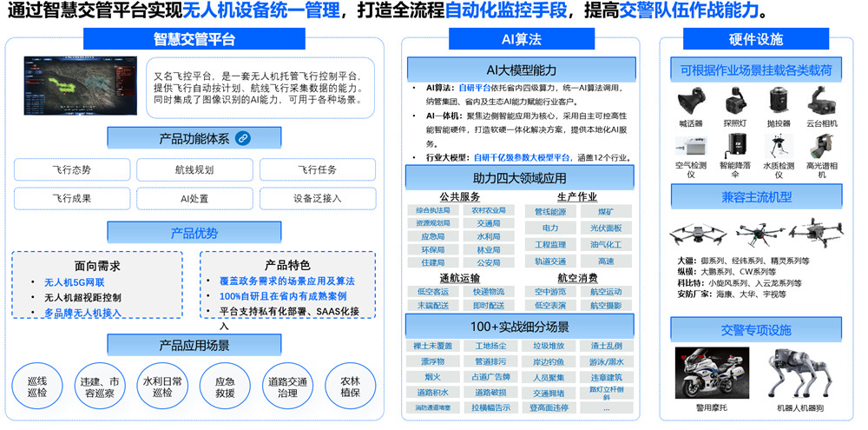Image resolution: width=868 pixels, height=430 pixels.
Task: Open the AI处置 function box
Action: coord(194,198)
